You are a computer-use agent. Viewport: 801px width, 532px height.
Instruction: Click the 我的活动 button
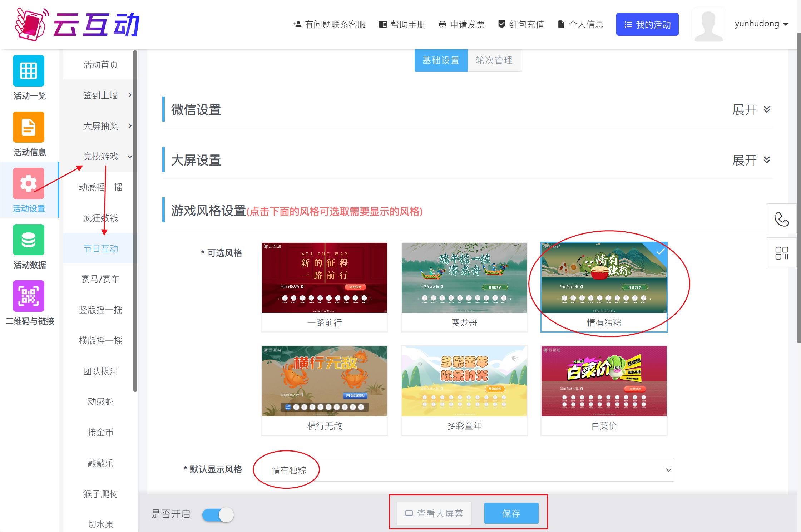647,25
